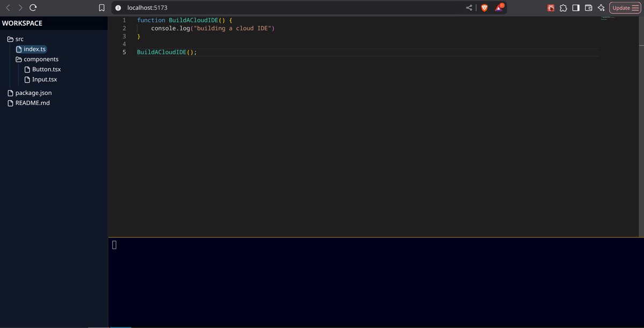
Task: Go back with the browser back arrow
Action: click(x=8, y=8)
